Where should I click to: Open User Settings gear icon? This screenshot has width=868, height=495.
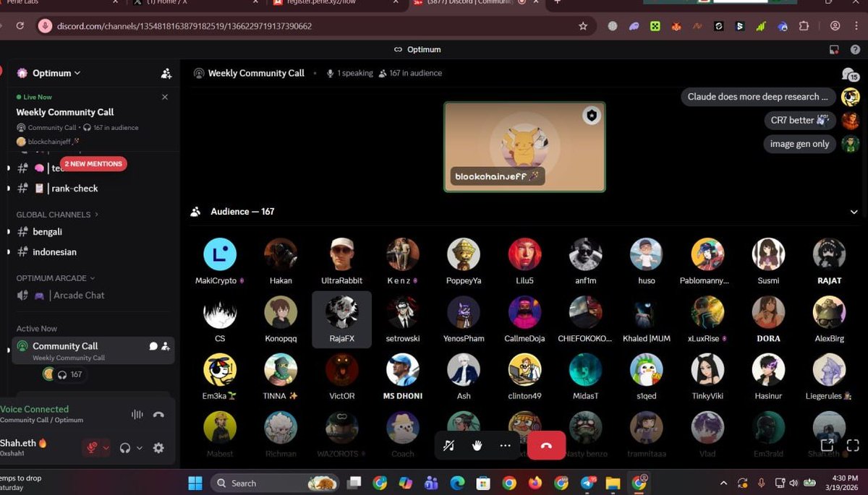pyautogui.click(x=159, y=448)
